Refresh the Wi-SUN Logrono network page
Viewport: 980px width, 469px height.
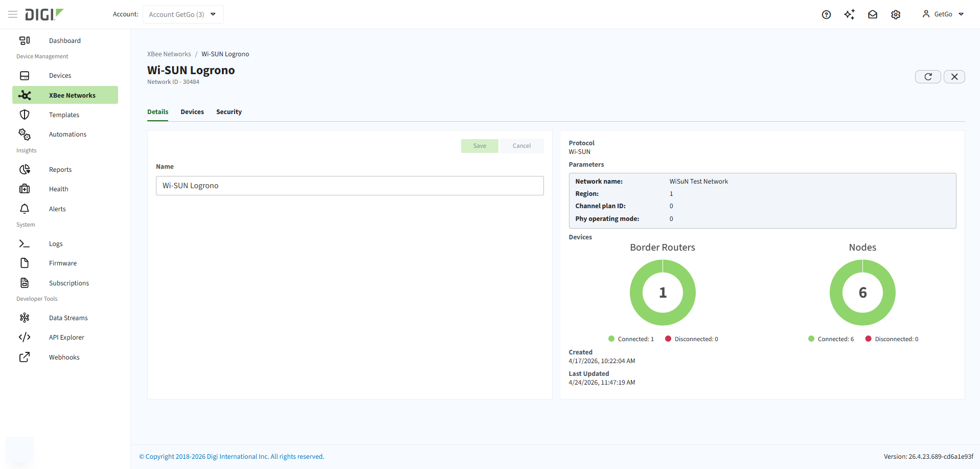coord(928,77)
